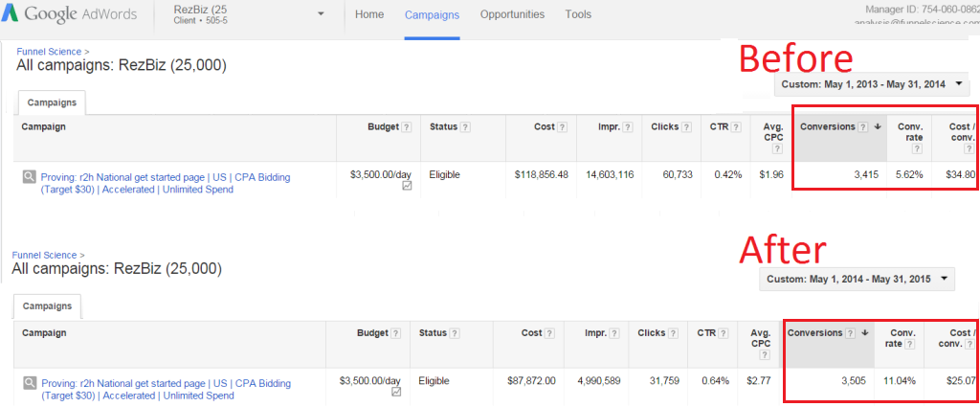Open Proving campaign link in $87,872.00 row

point(166,390)
